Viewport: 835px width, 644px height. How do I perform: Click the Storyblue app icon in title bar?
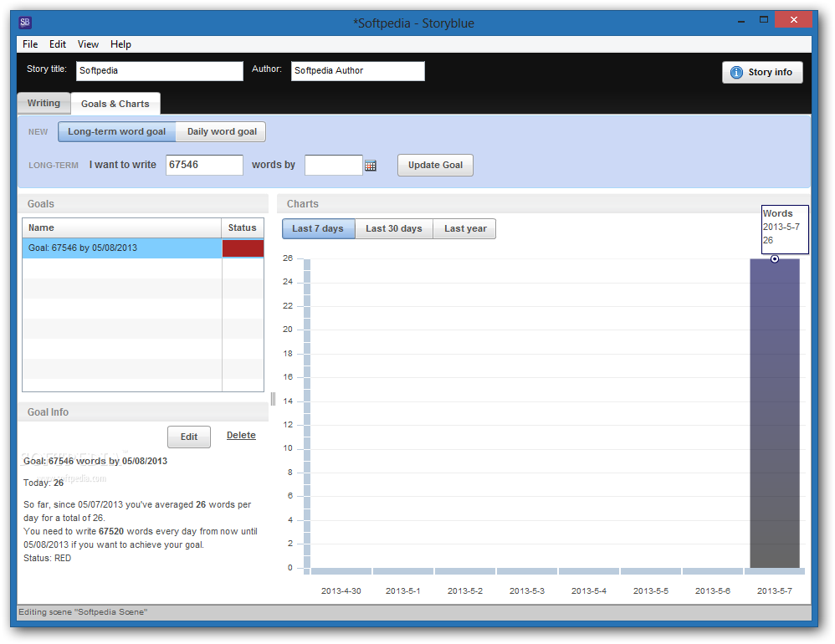(25, 23)
